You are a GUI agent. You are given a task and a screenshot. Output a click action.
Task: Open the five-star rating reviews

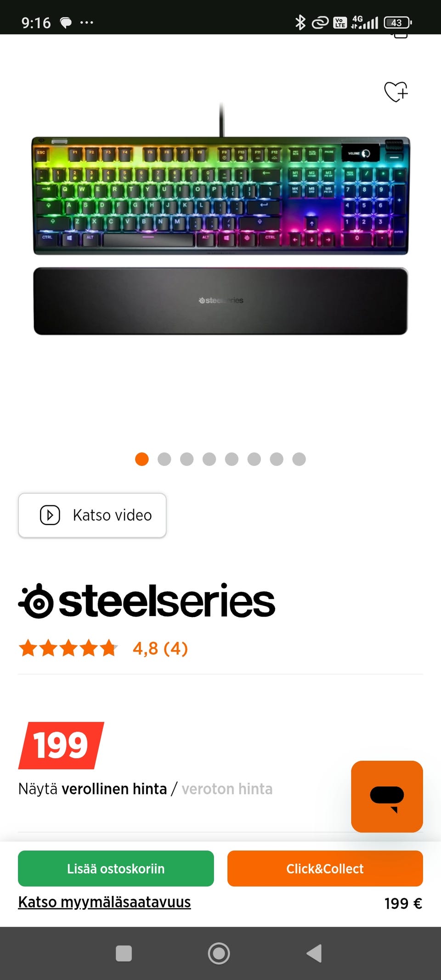pos(68,648)
